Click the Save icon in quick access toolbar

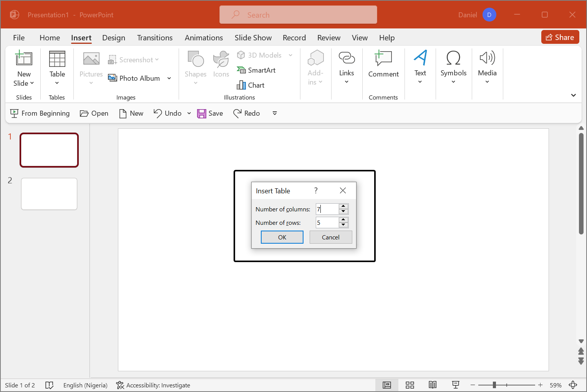tap(202, 113)
